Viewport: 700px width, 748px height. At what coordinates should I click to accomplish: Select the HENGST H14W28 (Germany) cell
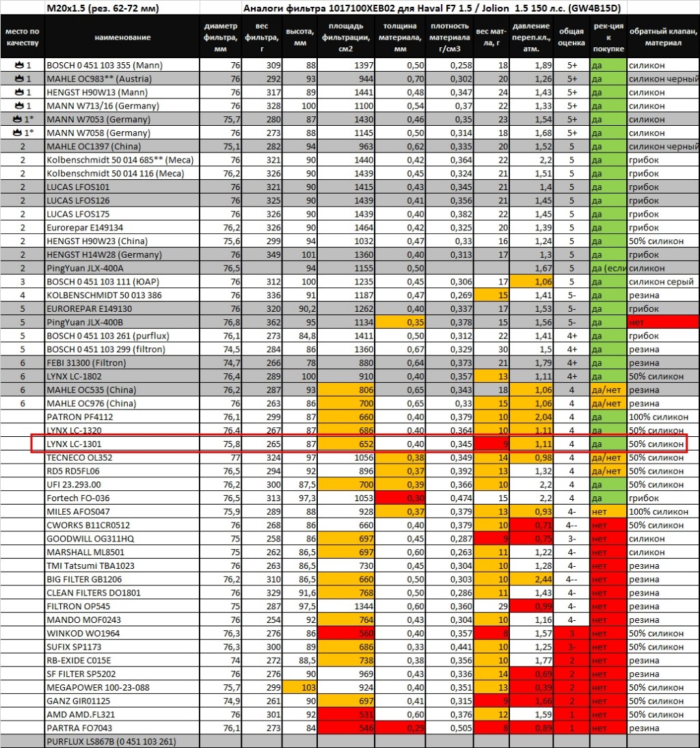click(x=122, y=254)
